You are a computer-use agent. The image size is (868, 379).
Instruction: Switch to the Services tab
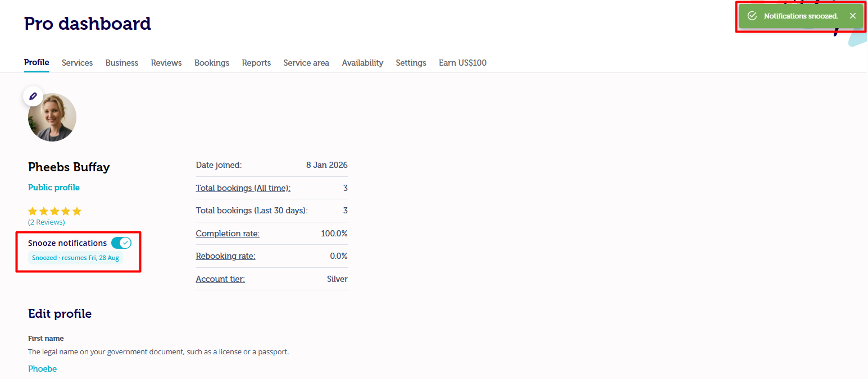[77, 63]
